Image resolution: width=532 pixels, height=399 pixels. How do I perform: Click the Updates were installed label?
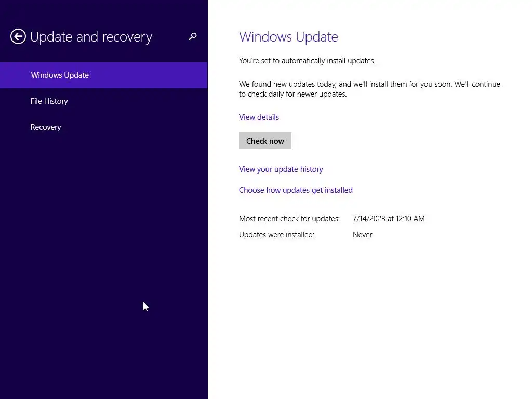276,235
